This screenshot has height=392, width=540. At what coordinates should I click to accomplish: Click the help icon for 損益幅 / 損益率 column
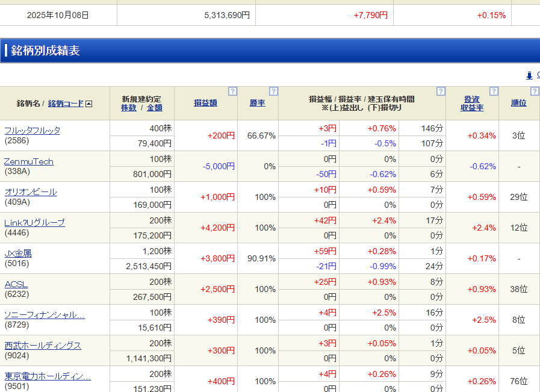441,92
